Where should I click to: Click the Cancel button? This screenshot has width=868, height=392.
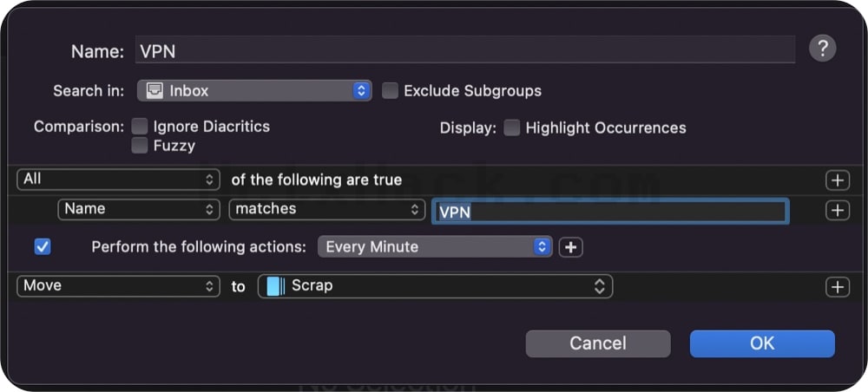click(598, 343)
